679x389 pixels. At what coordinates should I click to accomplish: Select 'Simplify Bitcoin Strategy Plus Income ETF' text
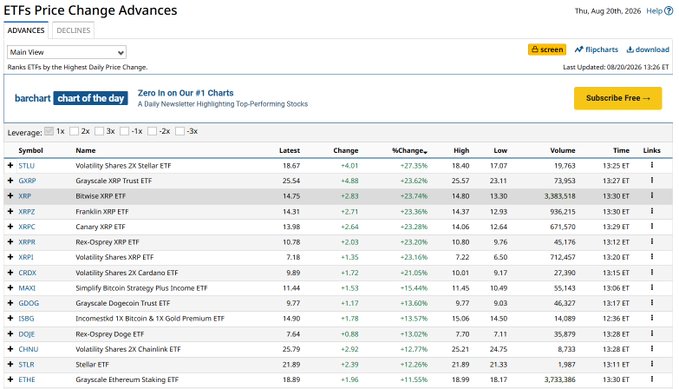(141, 288)
